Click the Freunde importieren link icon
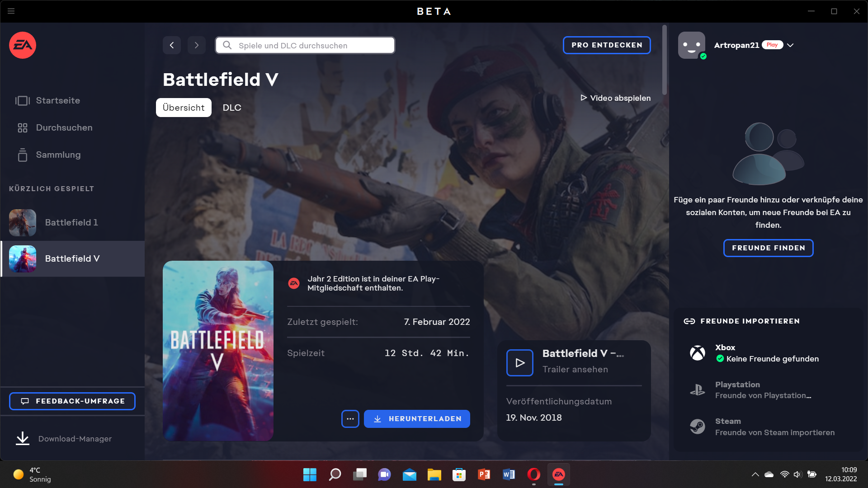This screenshot has height=488, width=868. coord(689,321)
